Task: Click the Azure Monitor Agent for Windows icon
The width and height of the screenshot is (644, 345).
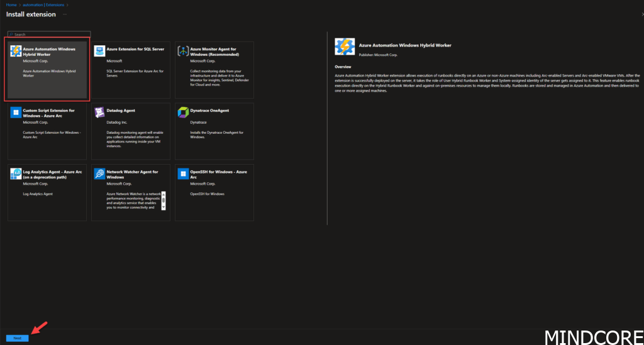Action: [182, 51]
